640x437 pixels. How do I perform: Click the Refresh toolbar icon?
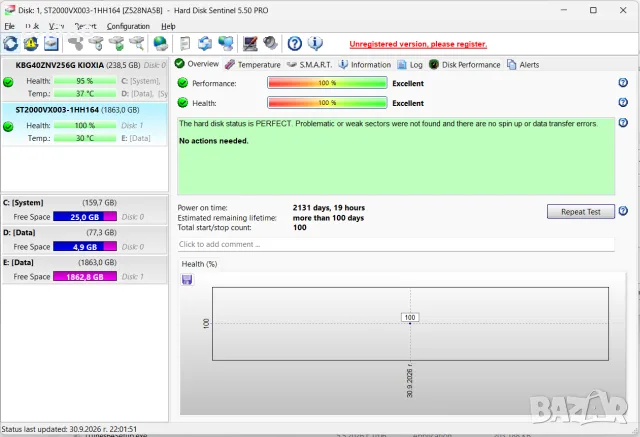point(11,43)
